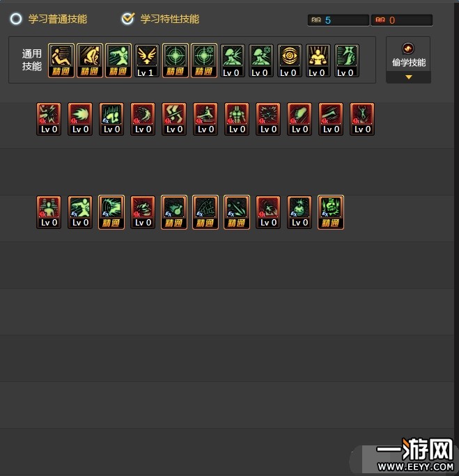Click the 学习特性技能 label text

point(169,19)
